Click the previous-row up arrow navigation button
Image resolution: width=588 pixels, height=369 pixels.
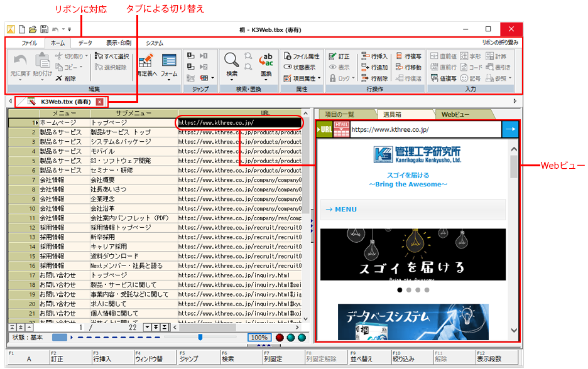(x=29, y=327)
